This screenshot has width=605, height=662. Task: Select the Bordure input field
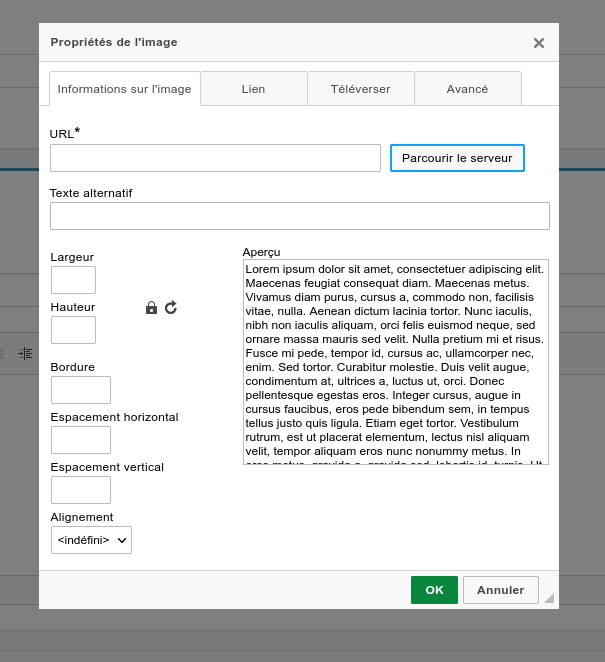[80, 390]
